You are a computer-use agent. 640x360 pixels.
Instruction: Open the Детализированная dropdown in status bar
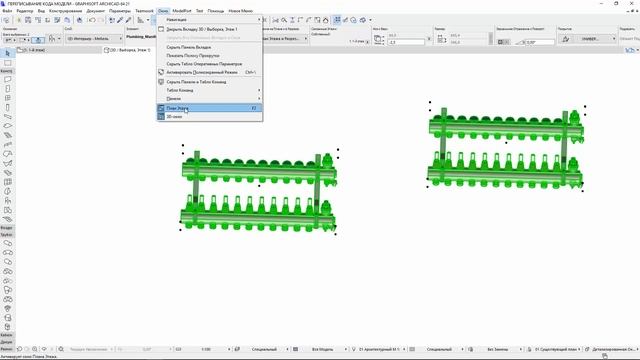611,349
